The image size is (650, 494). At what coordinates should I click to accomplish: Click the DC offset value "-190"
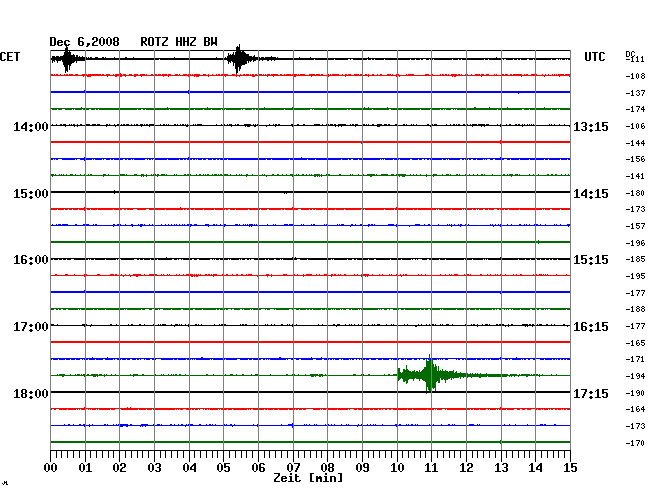pyautogui.click(x=635, y=394)
